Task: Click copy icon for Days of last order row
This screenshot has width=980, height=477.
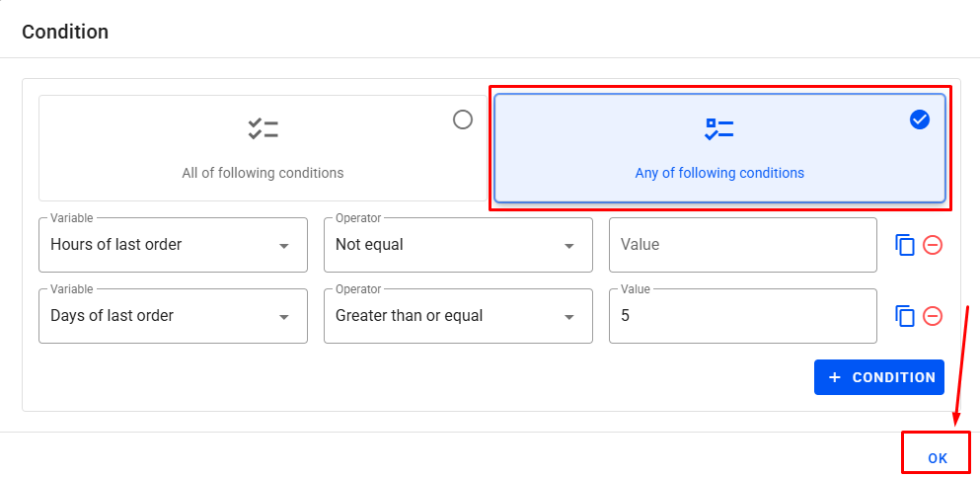Action: 905,316
